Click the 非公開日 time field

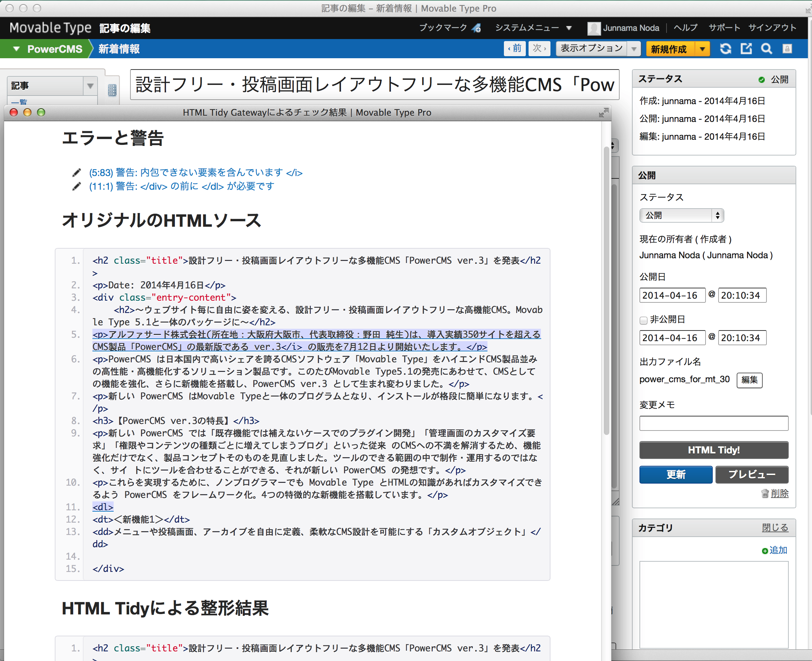click(742, 338)
